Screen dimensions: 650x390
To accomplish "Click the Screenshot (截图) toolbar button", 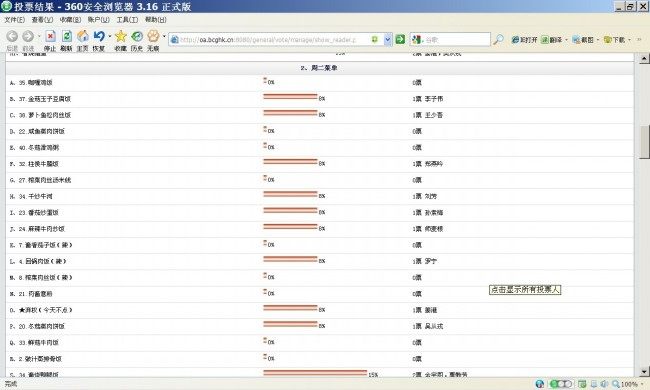I will point(583,40).
